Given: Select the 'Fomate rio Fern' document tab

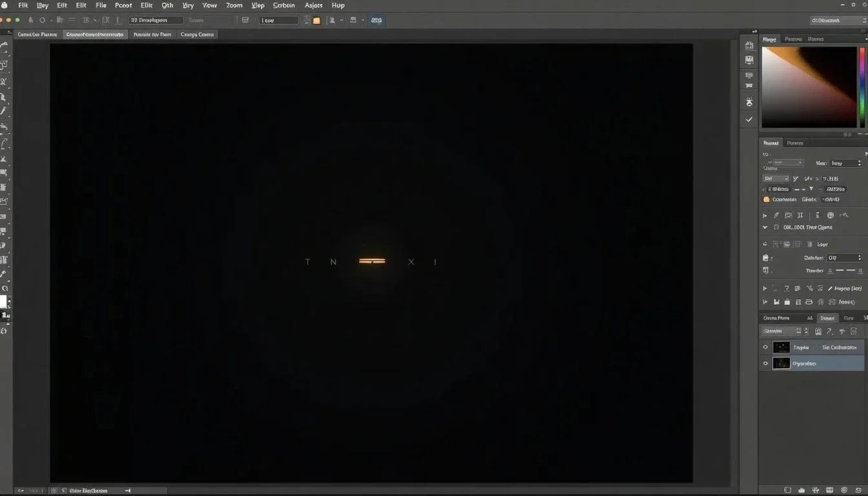Looking at the screenshot, I should click(152, 34).
